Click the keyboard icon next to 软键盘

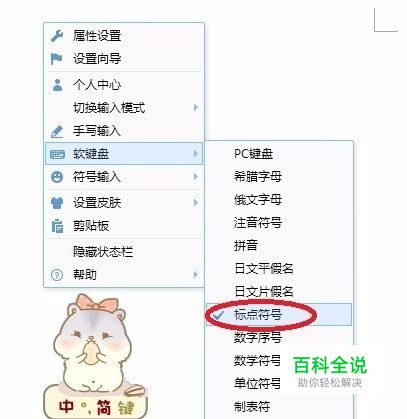[x=57, y=154]
